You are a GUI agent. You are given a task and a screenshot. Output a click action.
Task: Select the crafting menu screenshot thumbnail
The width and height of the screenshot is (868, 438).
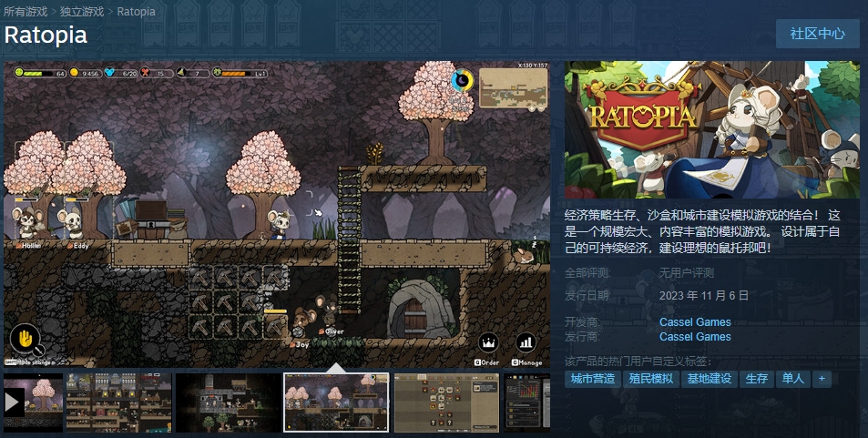446,402
